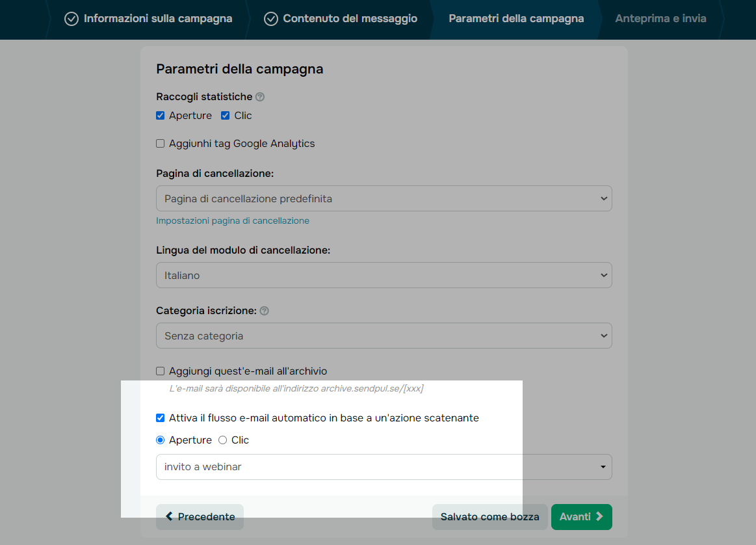The height and width of the screenshot is (545, 756).
Task: Expand the Senza categoria dropdown
Action: click(384, 336)
